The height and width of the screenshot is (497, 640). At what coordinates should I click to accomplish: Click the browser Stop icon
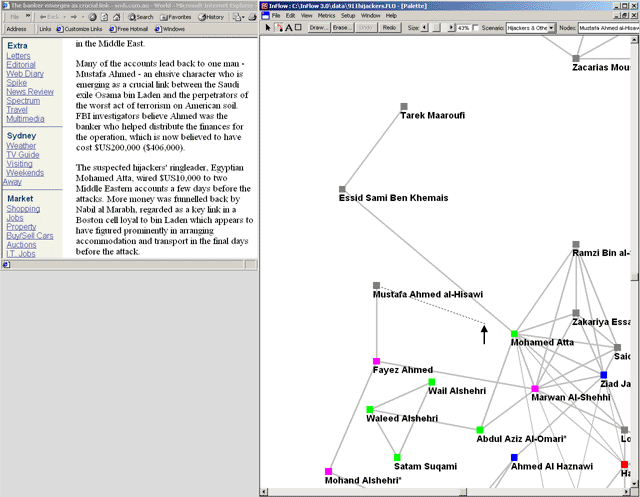pyautogui.click(x=92, y=17)
